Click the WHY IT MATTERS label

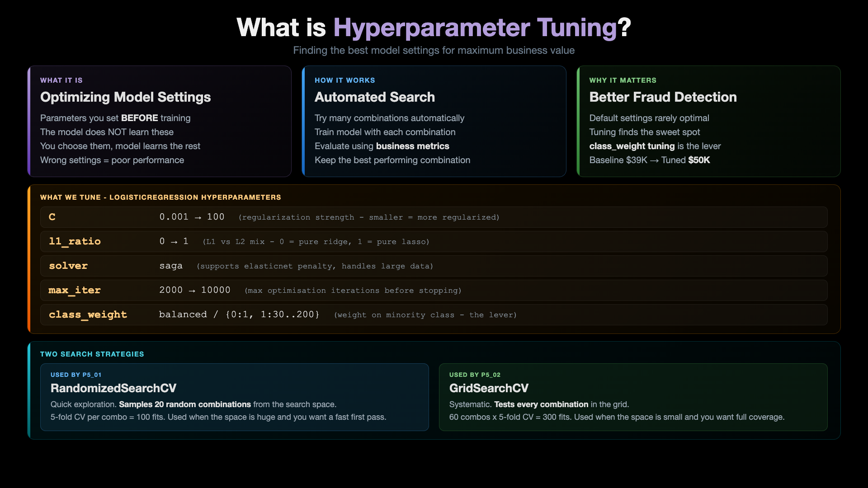point(623,80)
